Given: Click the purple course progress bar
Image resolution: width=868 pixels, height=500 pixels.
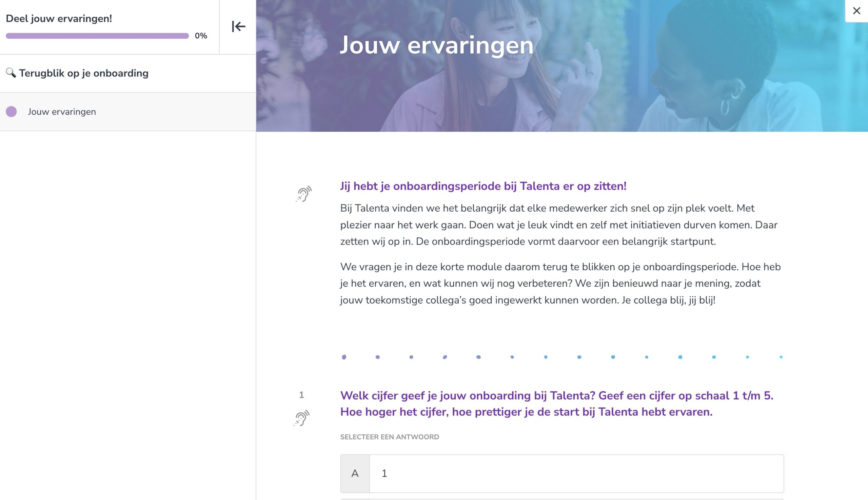Looking at the screenshot, I should [x=97, y=36].
